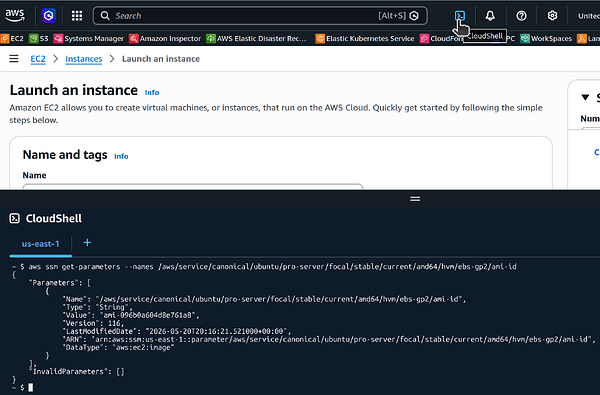Open Info link next to Name and tags

[121, 156]
